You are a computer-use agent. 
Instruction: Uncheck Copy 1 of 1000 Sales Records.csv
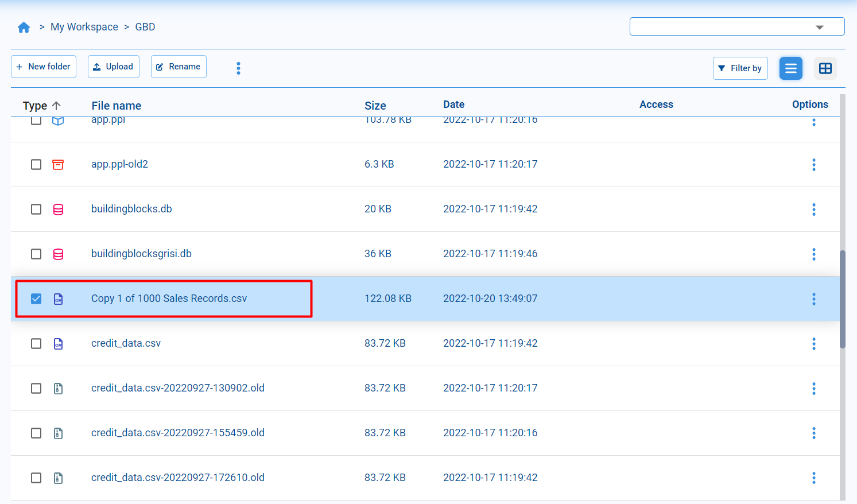pos(36,298)
